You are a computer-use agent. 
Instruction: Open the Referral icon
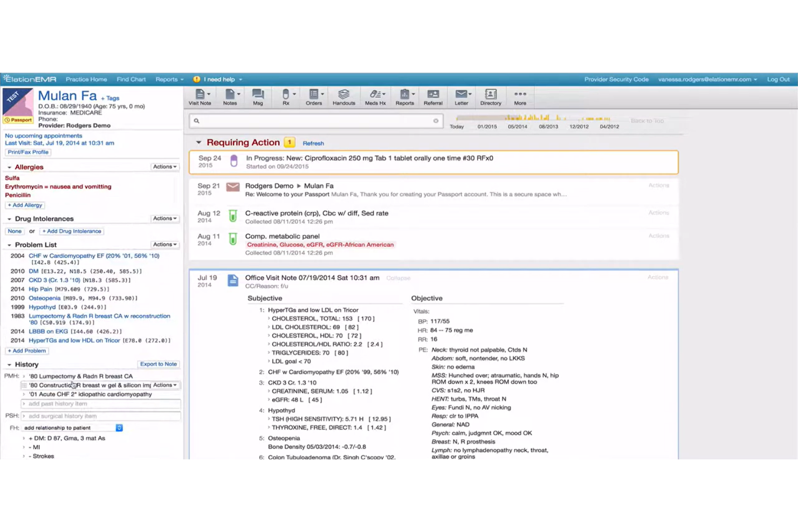point(433,98)
